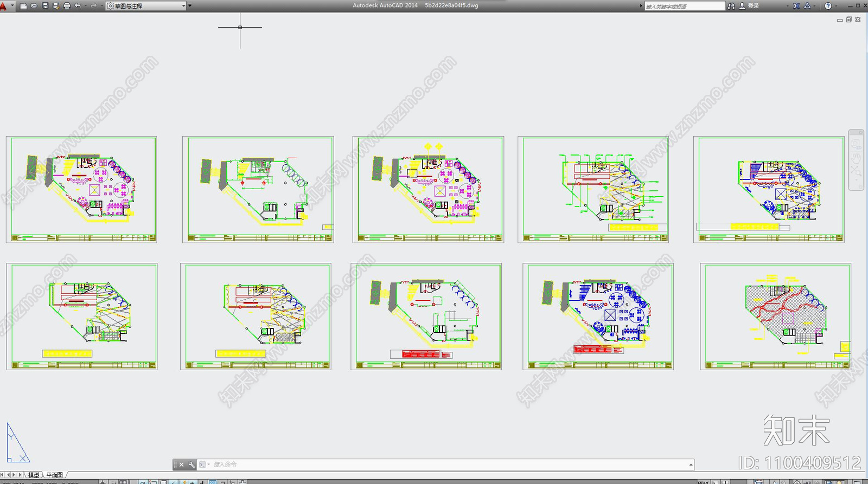
Task: Open the Help question mark icon
Action: (828, 6)
